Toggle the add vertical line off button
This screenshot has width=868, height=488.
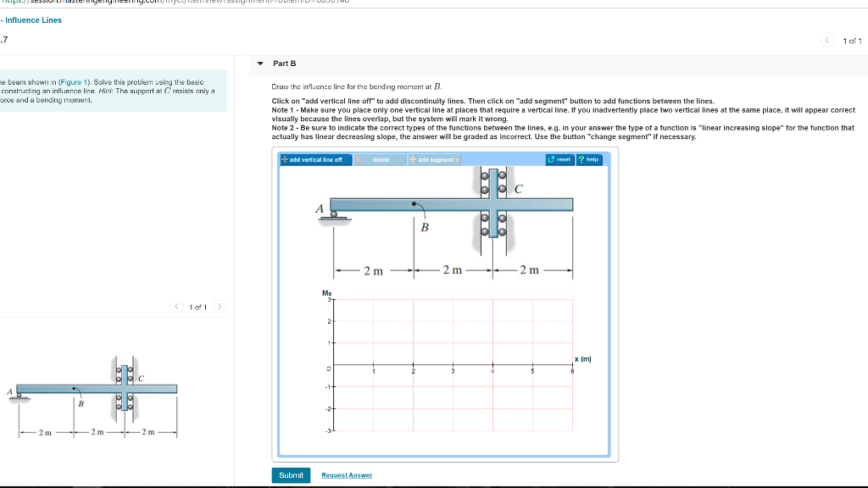click(x=314, y=159)
